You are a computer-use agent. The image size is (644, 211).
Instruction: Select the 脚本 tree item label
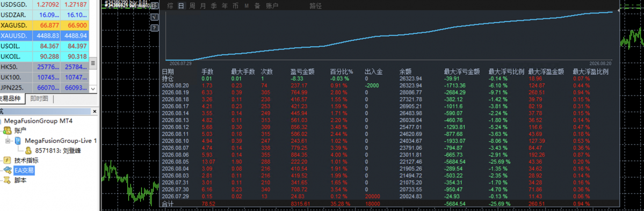tap(20, 180)
